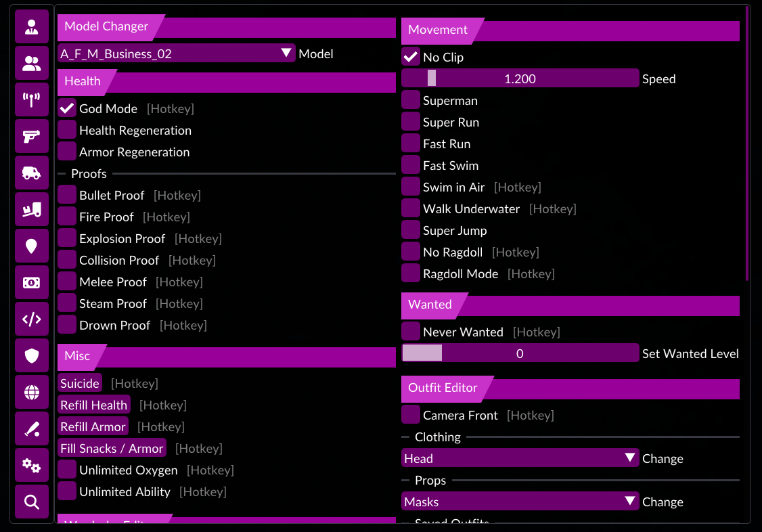Viewport: 762px width, 532px height.
Task: Enable Unlimited Ability checkbox
Action: (x=67, y=491)
